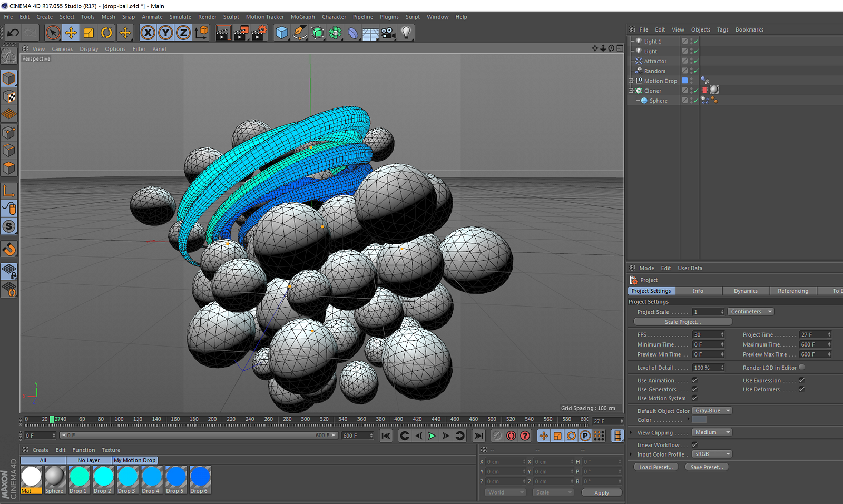Add a Cube primitive object
Screen dimensions: 843x504
[282, 33]
